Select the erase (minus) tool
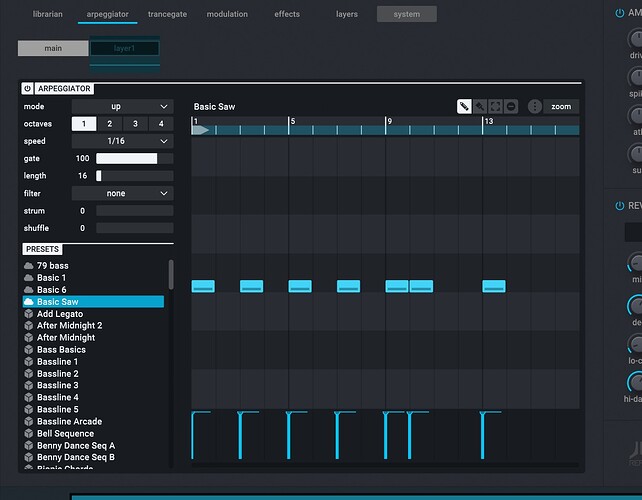The image size is (642, 500). coord(511,106)
